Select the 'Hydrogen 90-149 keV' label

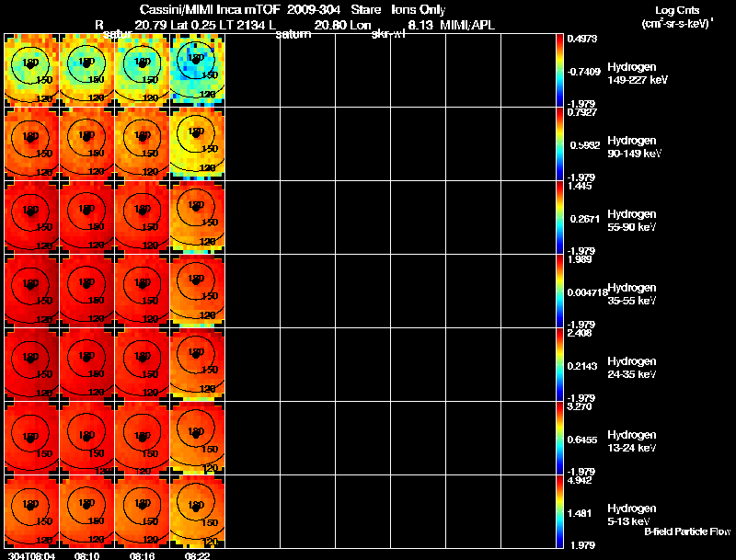pos(635,147)
